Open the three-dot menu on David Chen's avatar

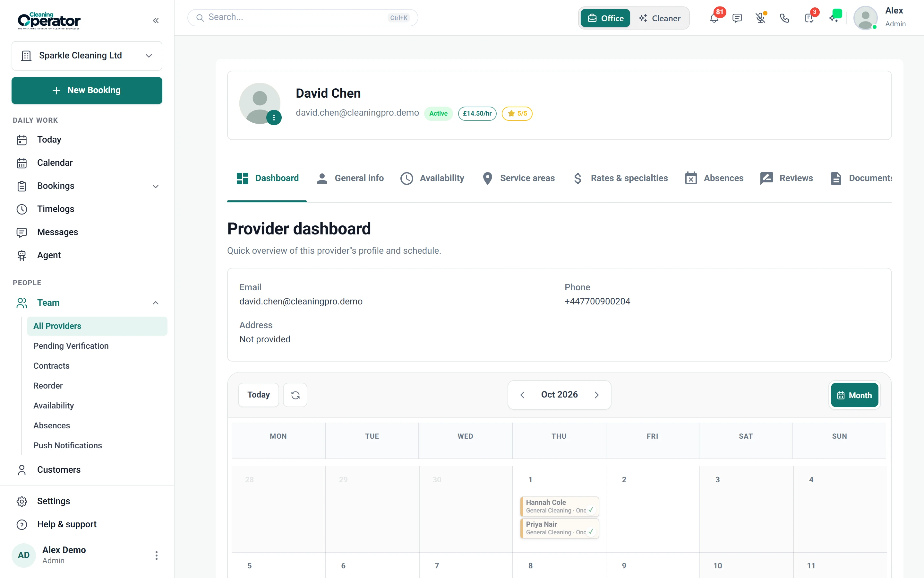(274, 118)
